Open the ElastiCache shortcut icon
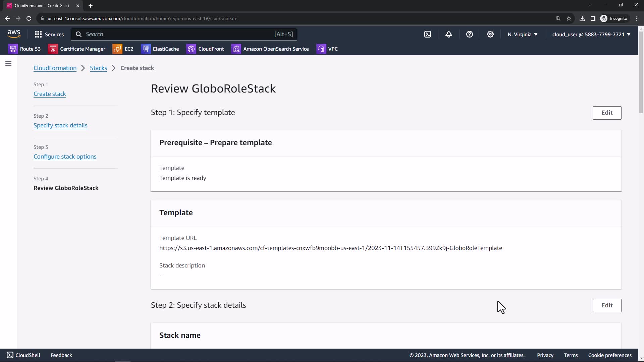The image size is (644, 362). click(146, 49)
